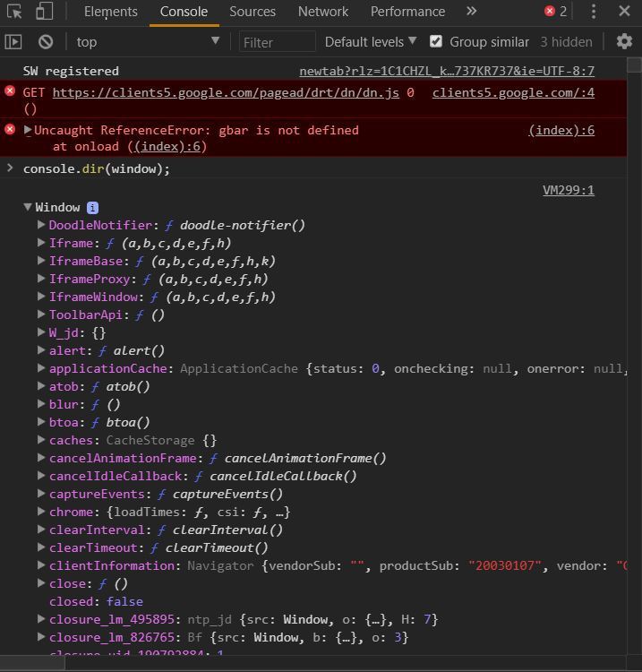
Task: Select the Console tab
Action: coord(184,12)
